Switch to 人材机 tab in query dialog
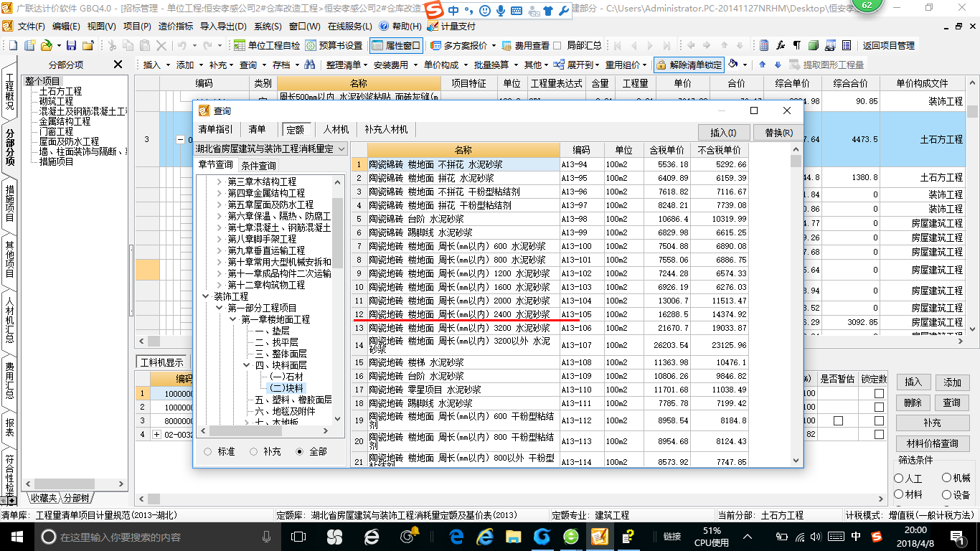Image resolution: width=980 pixels, height=551 pixels. 336,130
